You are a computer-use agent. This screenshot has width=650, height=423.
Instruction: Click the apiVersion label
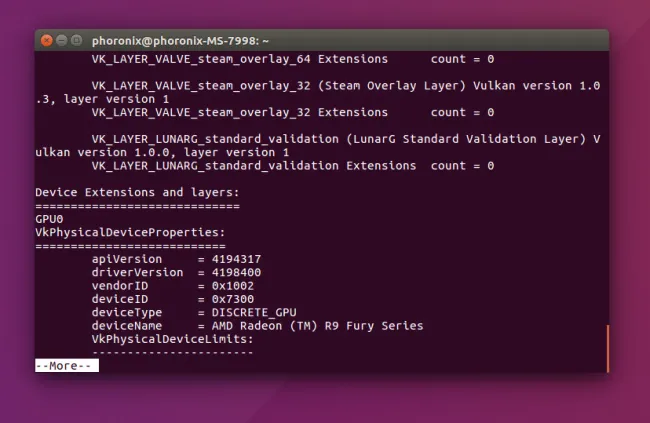127,259
